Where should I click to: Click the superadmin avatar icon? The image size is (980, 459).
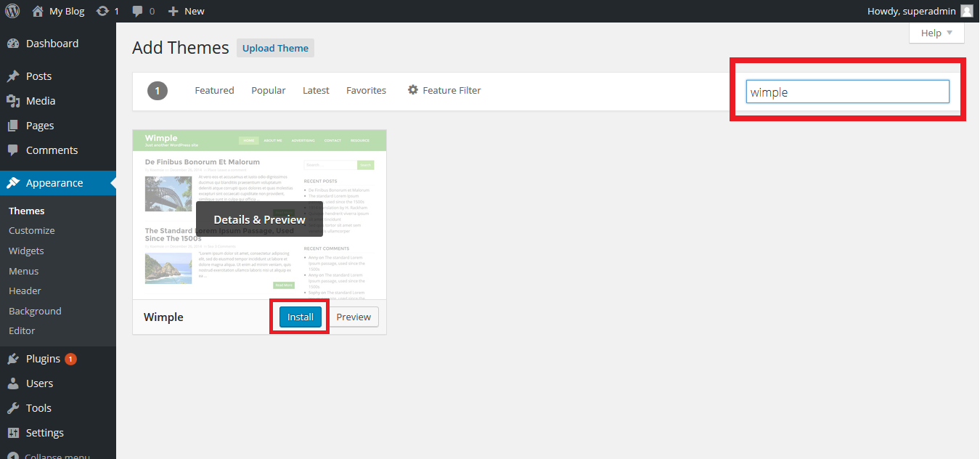pyautogui.click(x=966, y=11)
